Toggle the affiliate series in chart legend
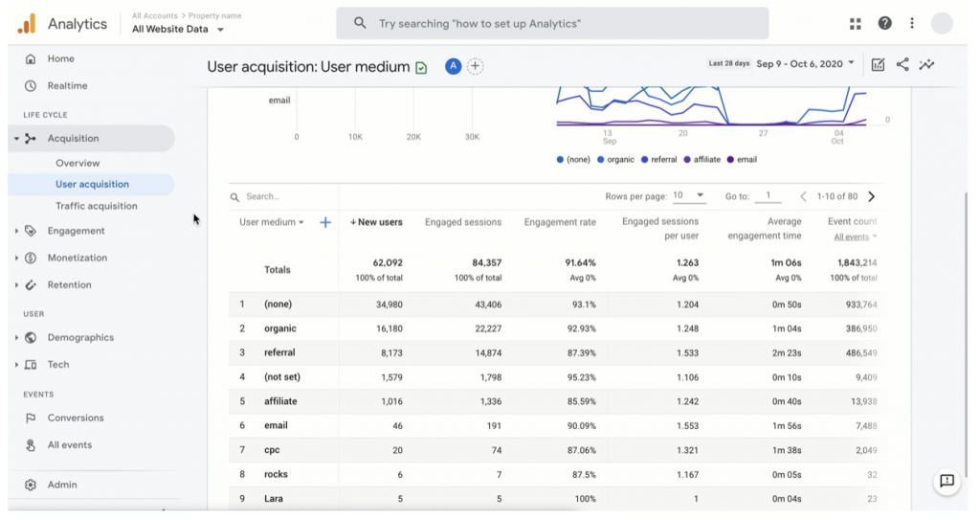The height and width of the screenshot is (520, 980). pos(702,160)
